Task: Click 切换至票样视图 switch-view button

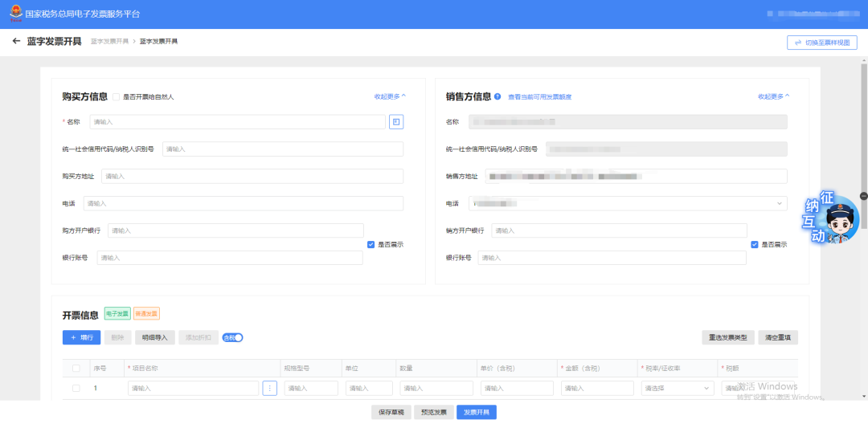Action: point(821,43)
